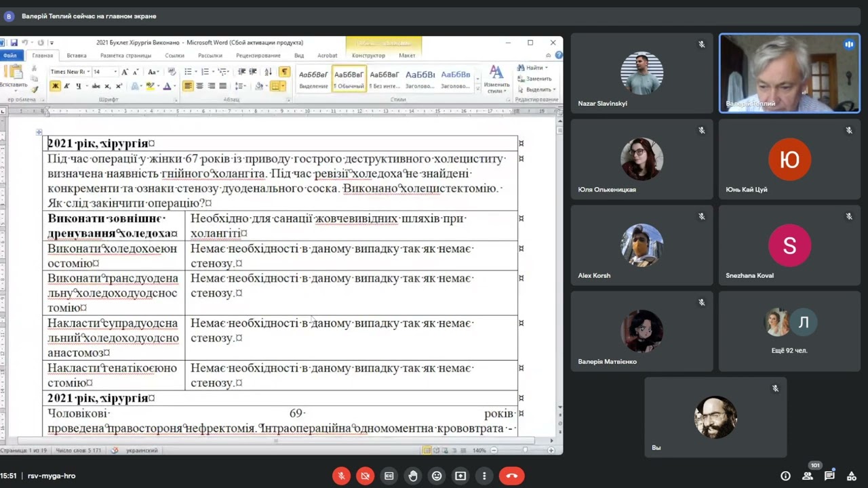Raise your hand in the meeting
868x488 pixels.
413,476
